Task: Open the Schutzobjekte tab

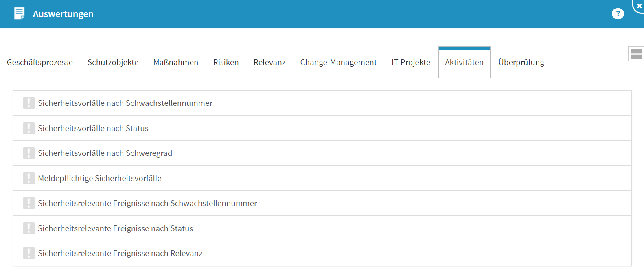Action: click(113, 62)
